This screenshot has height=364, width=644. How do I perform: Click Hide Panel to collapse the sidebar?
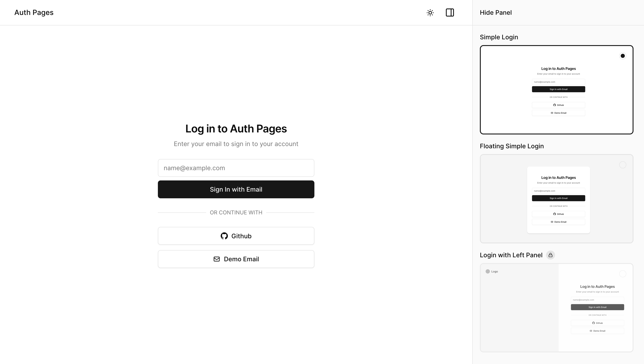click(x=496, y=13)
